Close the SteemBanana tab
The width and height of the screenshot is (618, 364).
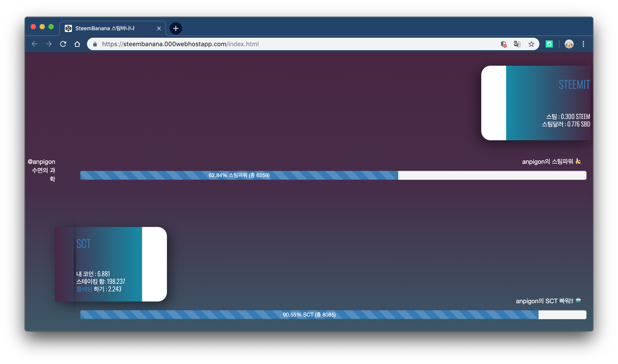(x=159, y=28)
